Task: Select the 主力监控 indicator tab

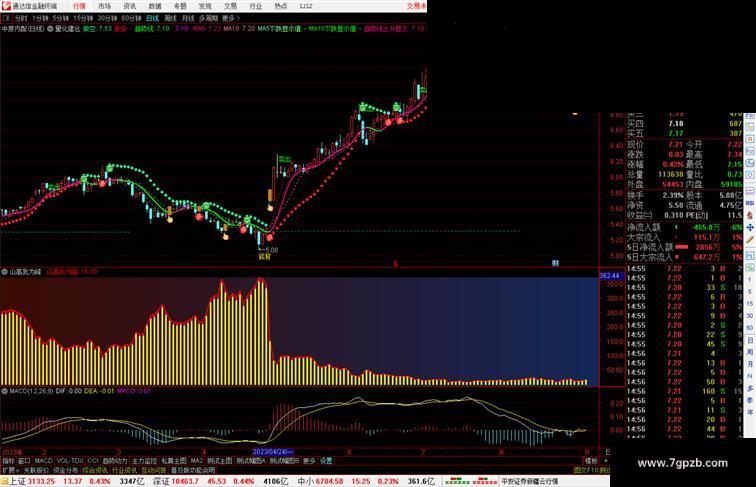Action: pos(144,461)
